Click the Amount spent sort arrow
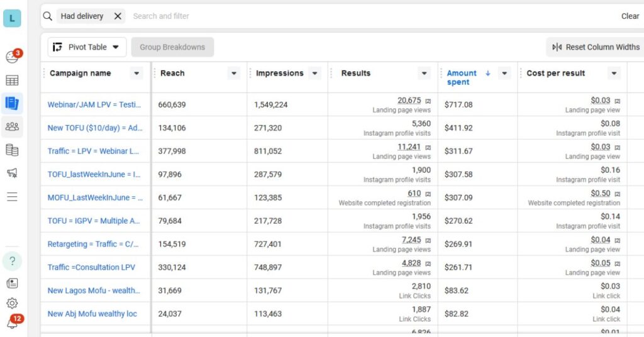 [x=488, y=73]
